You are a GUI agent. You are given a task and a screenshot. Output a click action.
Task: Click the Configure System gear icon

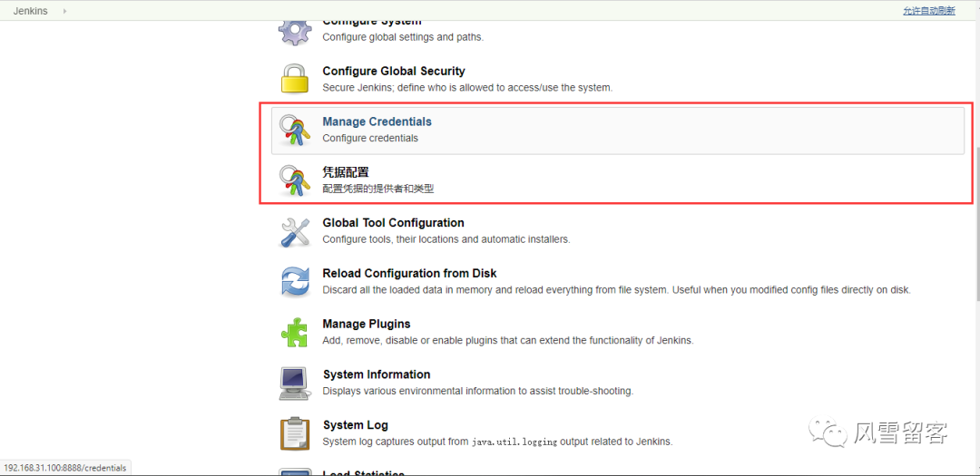click(294, 31)
